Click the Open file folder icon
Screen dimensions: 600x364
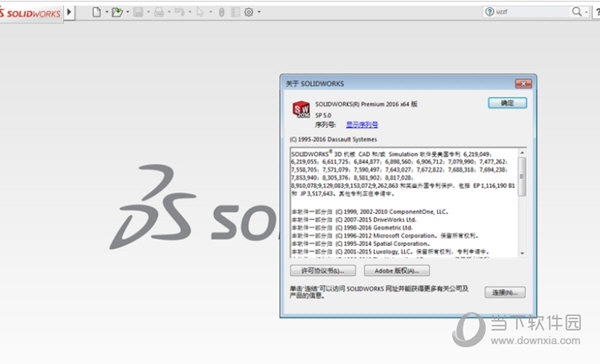coord(117,12)
